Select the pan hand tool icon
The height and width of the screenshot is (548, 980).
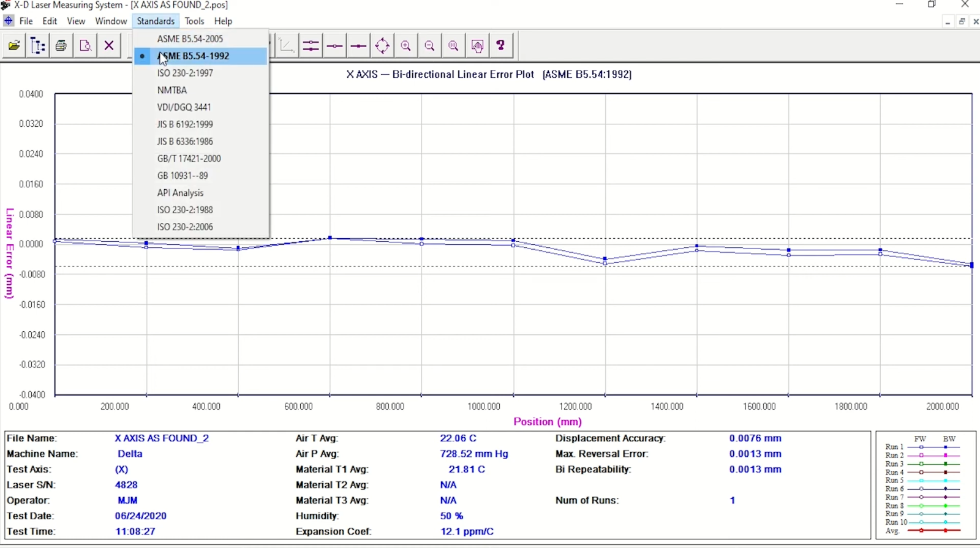(x=478, y=45)
